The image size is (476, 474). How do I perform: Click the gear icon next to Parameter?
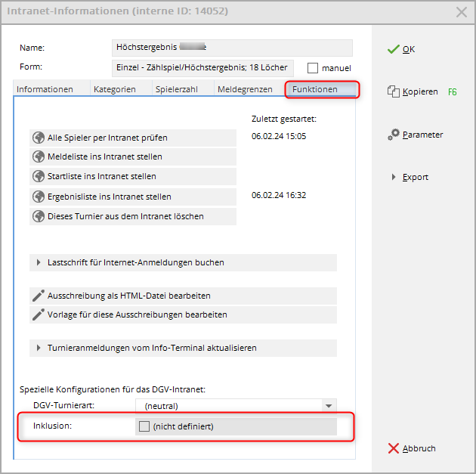point(393,135)
